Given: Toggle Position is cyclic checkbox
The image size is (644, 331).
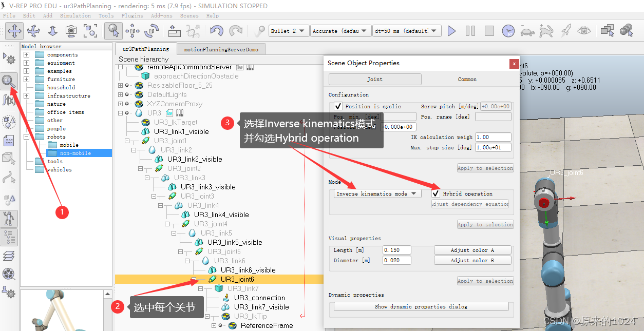Looking at the screenshot, I should pos(338,106).
